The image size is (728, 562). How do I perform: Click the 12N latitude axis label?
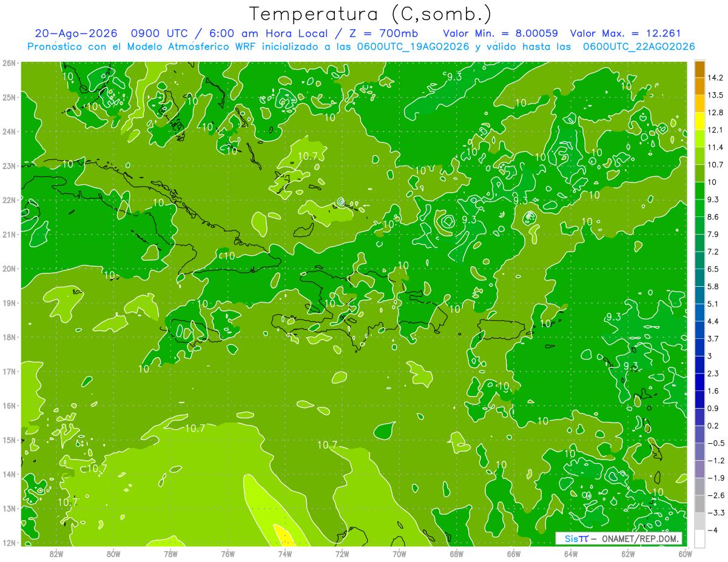(x=9, y=542)
